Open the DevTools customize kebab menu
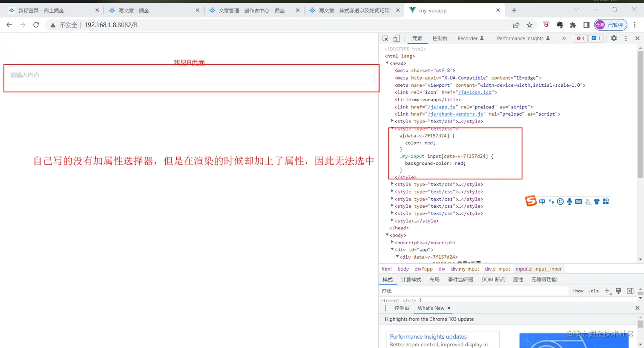Image resolution: width=644 pixels, height=348 pixels. coord(626,38)
